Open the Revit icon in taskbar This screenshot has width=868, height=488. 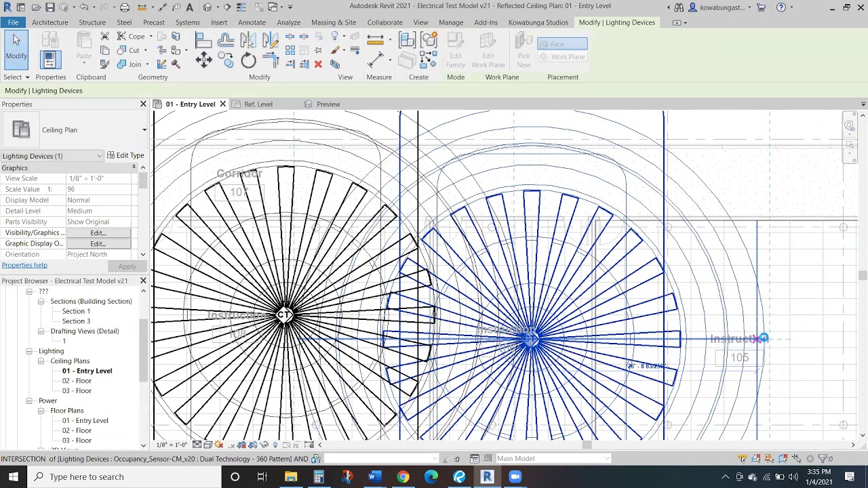487,476
